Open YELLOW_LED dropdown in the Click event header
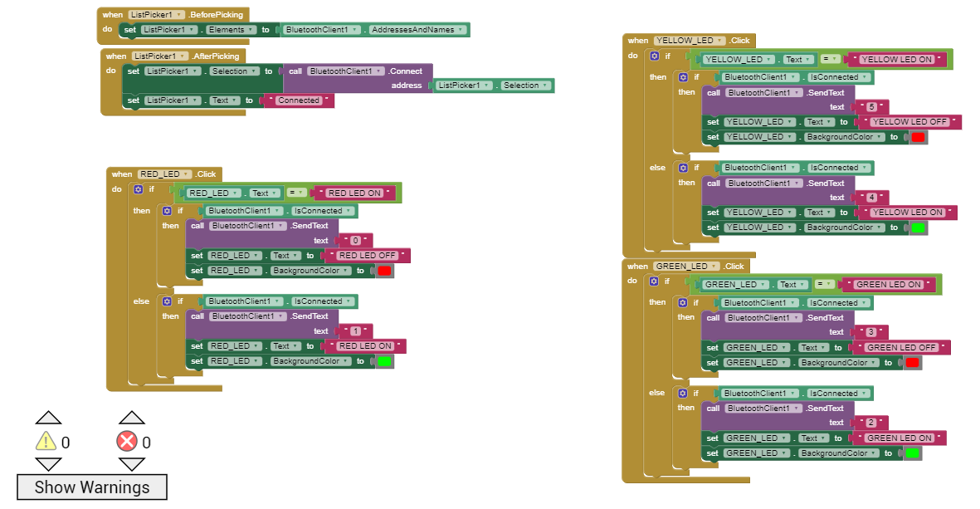Screen dimensions: 980x509 click(690, 41)
